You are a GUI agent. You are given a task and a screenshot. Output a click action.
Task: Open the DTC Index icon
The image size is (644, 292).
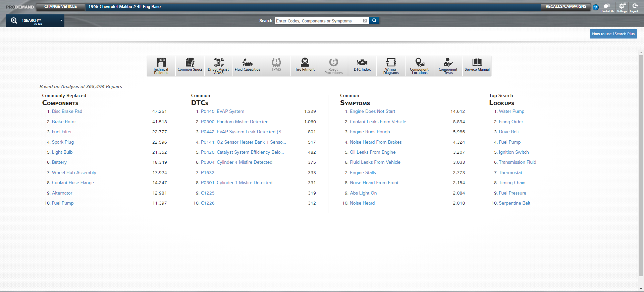(x=362, y=66)
